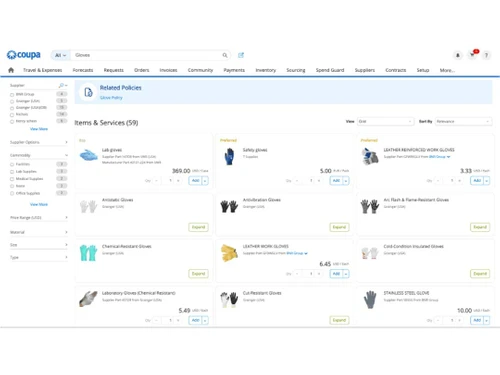Open Add dropdown arrow for Stainless Steel Glove
This screenshot has height=375, width=500.
(487, 320)
